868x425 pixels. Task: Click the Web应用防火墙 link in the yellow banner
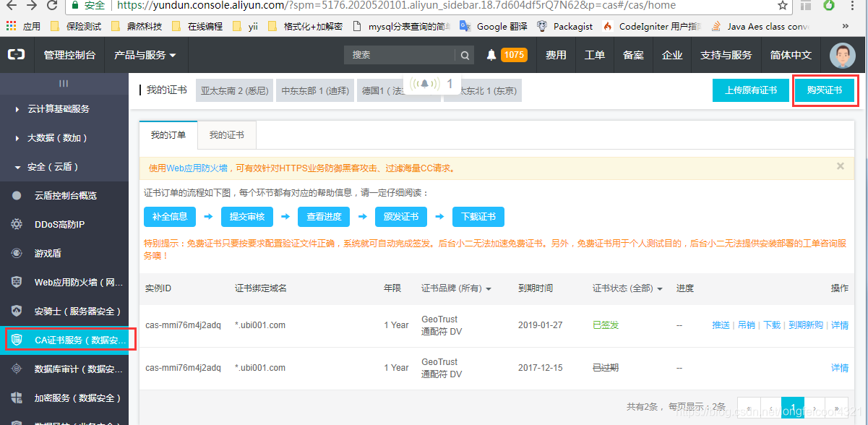pos(197,168)
